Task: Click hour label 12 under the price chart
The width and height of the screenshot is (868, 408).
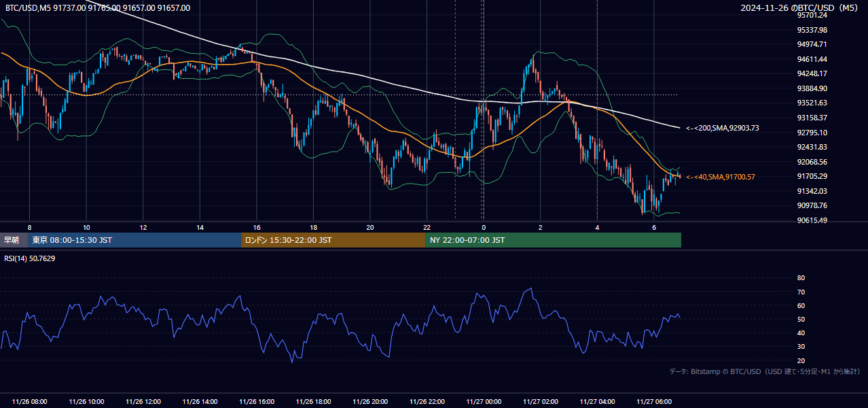Action: coord(143,227)
